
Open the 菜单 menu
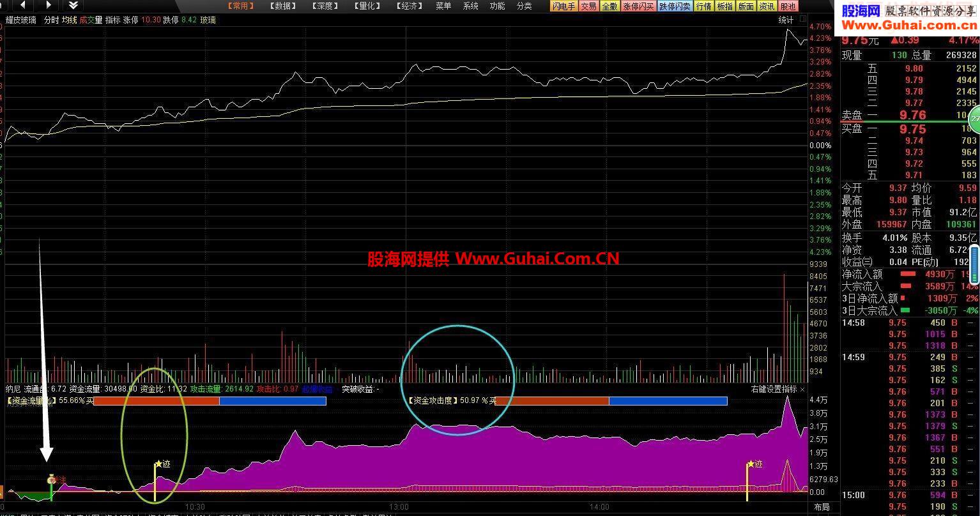click(x=443, y=6)
